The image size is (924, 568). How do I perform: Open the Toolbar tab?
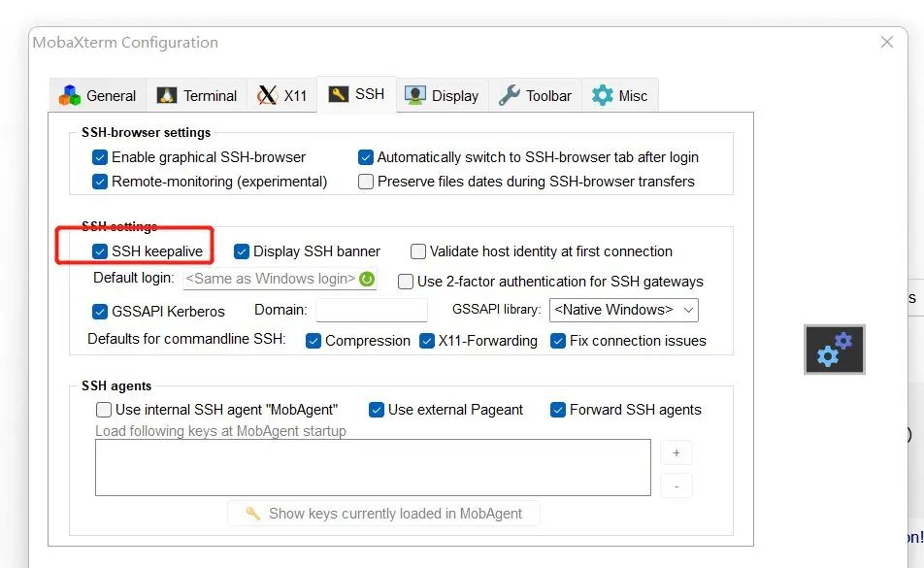click(535, 95)
